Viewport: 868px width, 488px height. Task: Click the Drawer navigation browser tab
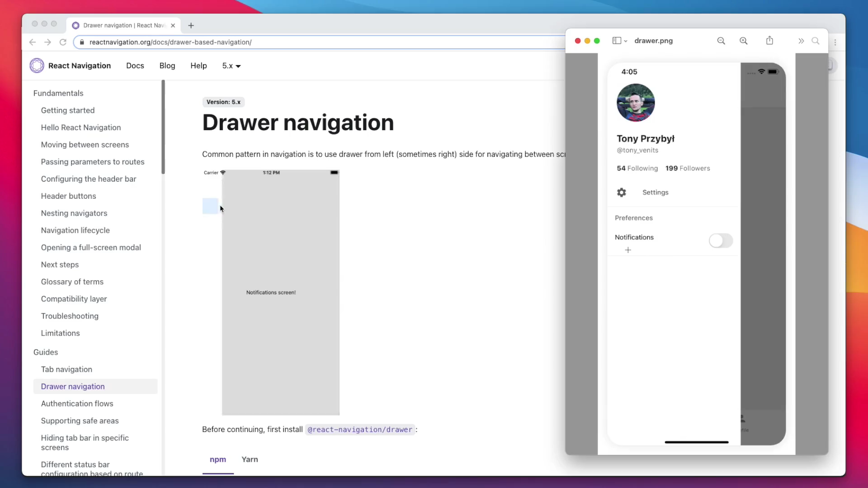[123, 25]
